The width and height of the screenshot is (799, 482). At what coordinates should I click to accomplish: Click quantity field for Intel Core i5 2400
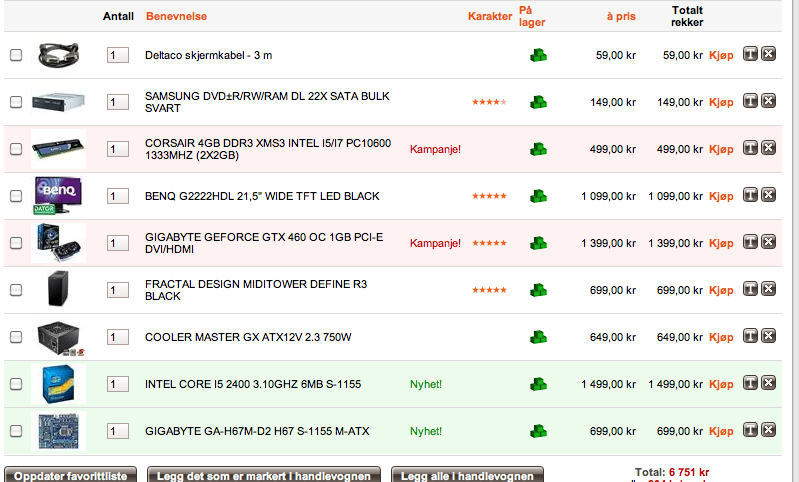(x=118, y=384)
